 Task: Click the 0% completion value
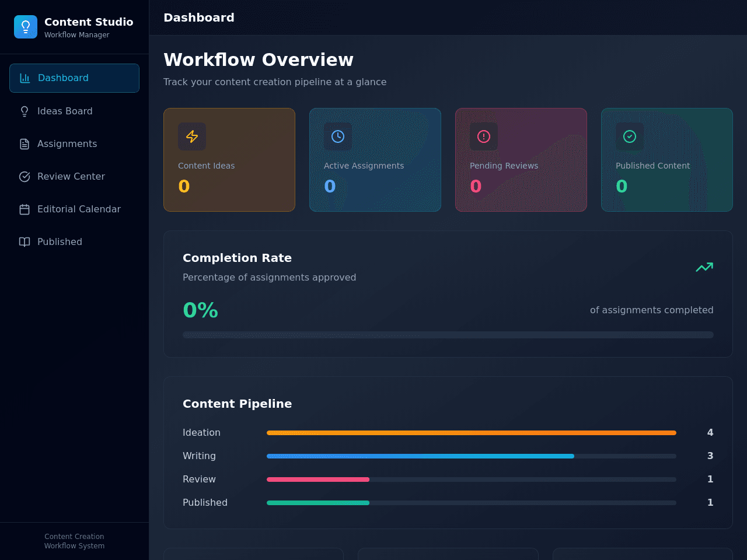(x=200, y=310)
